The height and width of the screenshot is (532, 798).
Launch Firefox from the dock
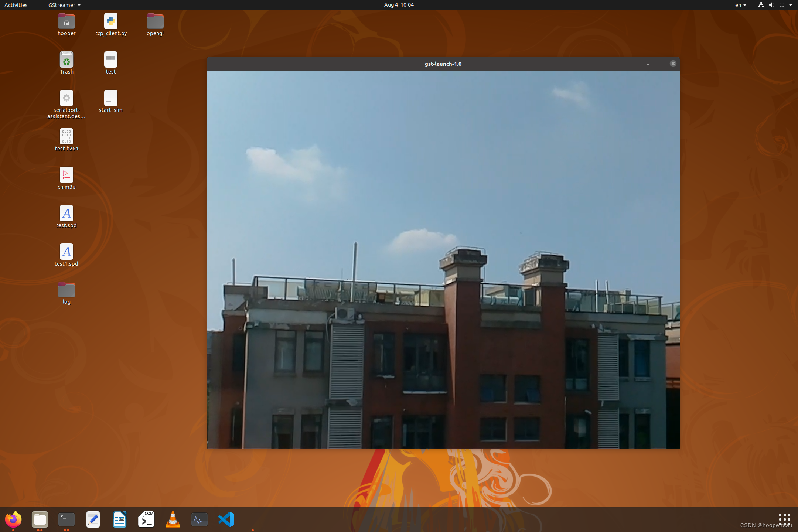click(13, 519)
